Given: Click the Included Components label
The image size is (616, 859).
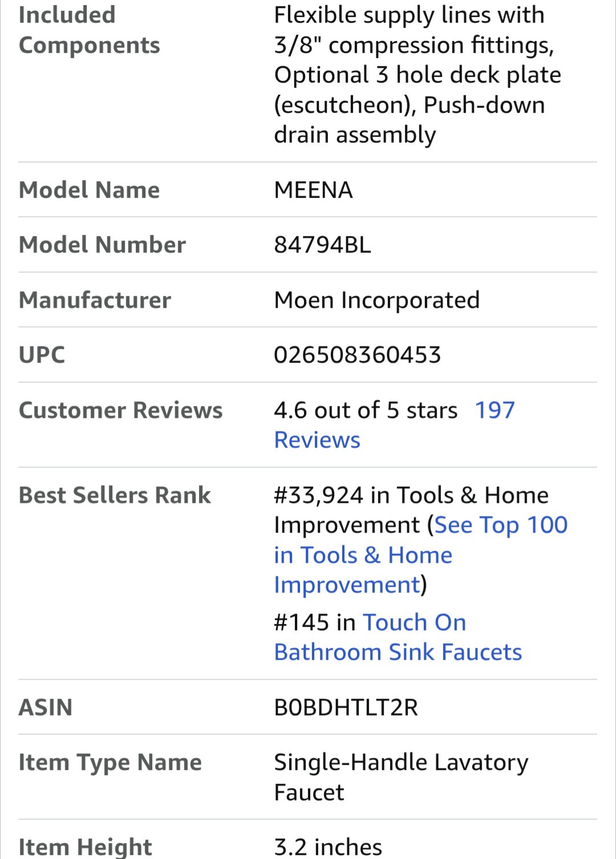Looking at the screenshot, I should coord(89,30).
